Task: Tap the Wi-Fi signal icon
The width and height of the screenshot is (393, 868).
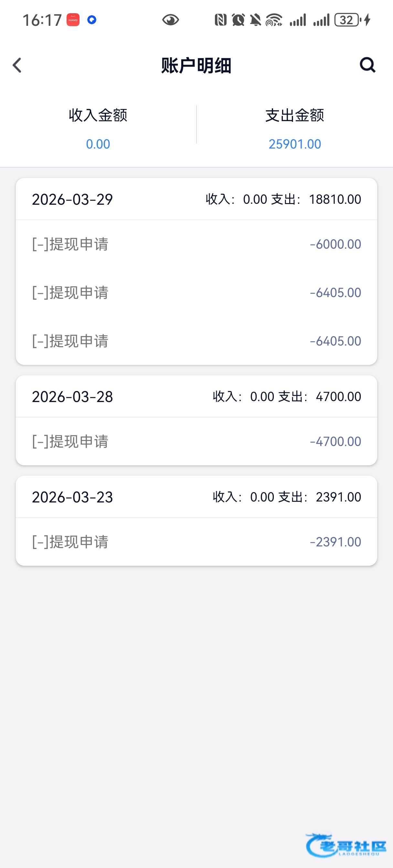Action: tap(274, 20)
